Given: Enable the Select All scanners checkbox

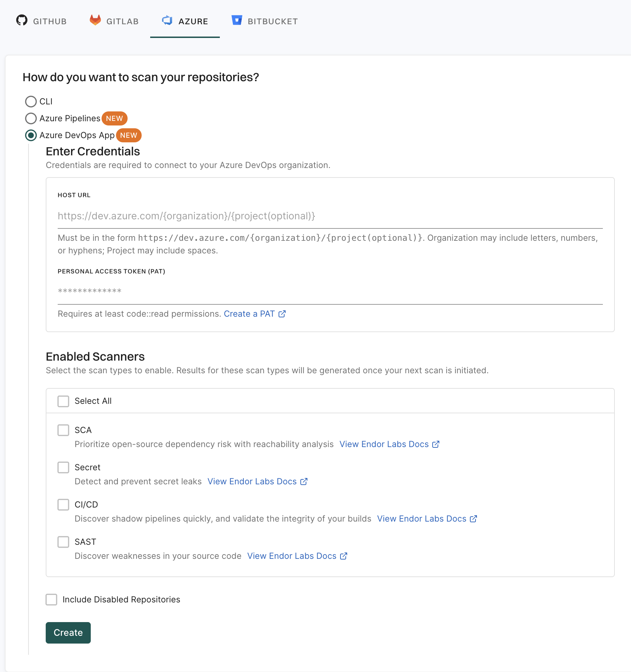Looking at the screenshot, I should (x=63, y=401).
